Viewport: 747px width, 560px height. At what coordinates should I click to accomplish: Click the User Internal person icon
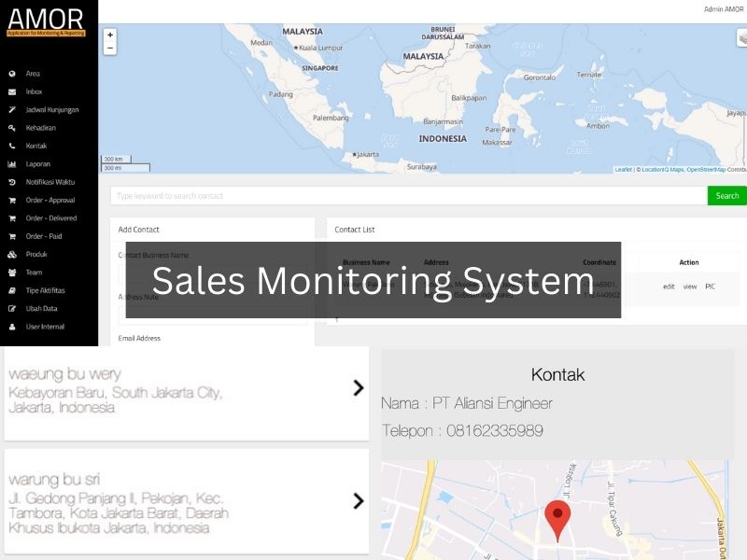(x=12, y=327)
